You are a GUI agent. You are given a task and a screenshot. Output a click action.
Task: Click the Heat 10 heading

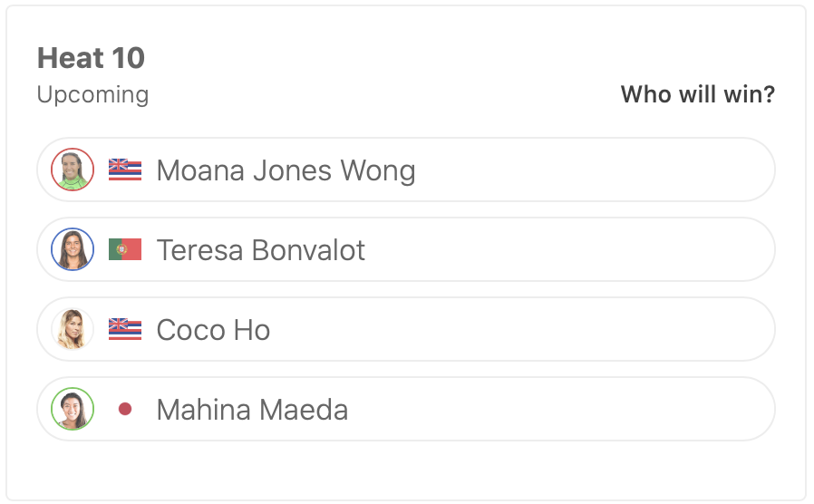tap(91, 58)
